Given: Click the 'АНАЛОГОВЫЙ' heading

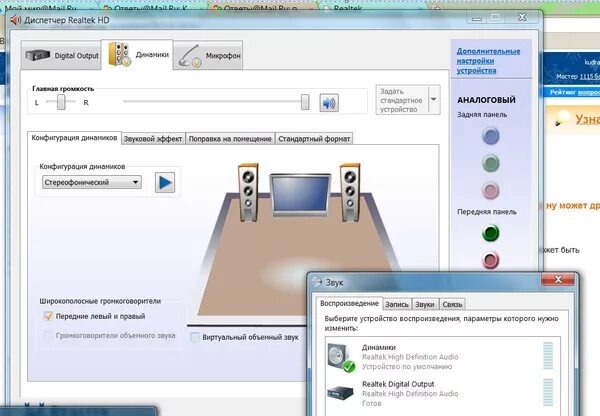Looking at the screenshot, I should coord(486,100).
